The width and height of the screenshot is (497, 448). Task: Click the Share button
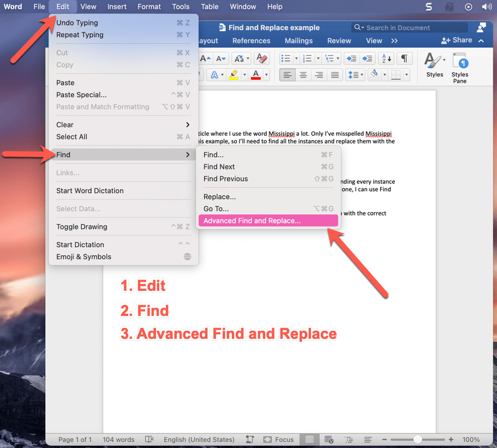click(x=457, y=40)
